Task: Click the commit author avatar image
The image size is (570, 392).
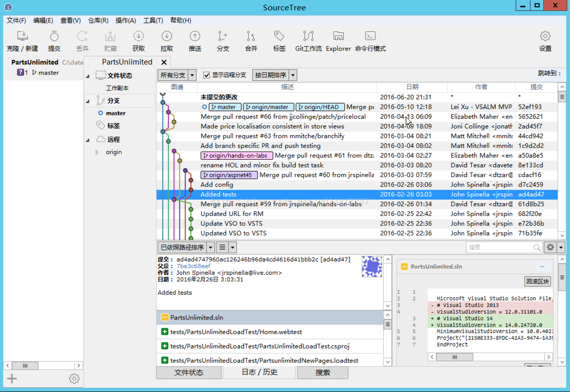Action: tap(371, 267)
